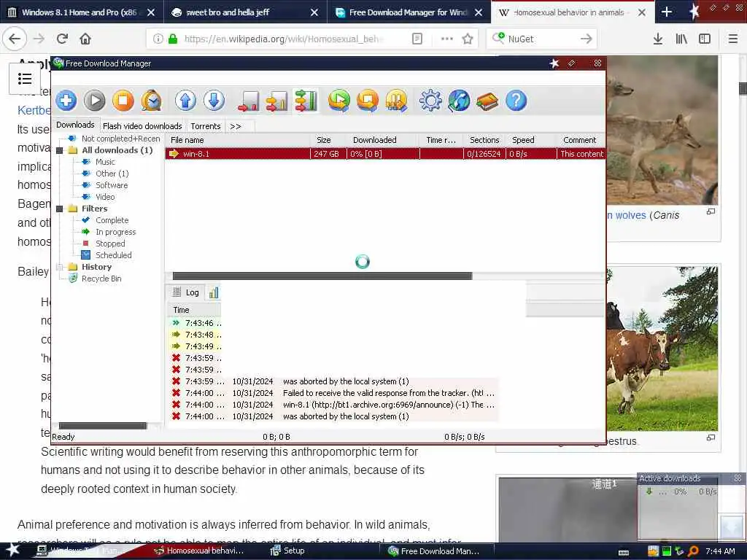Open a new browser tab with the plus button
The width and height of the screenshot is (747, 560).
[x=667, y=12]
